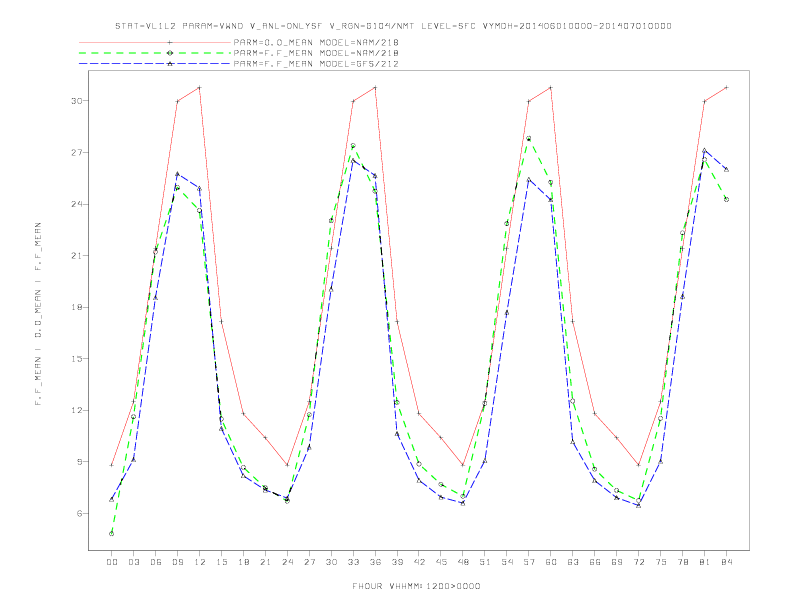The image size is (792, 612).
Task: Click x-axis tick label 24
Action: tap(287, 562)
